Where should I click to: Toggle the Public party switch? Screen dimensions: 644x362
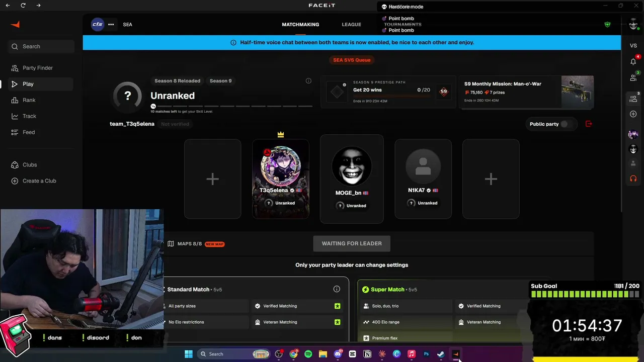(564, 124)
